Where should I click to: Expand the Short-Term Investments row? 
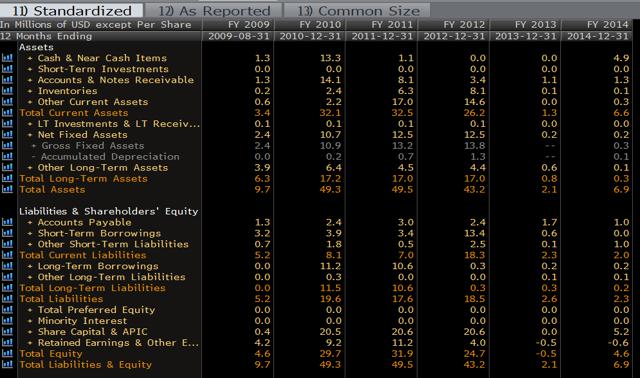30,69
